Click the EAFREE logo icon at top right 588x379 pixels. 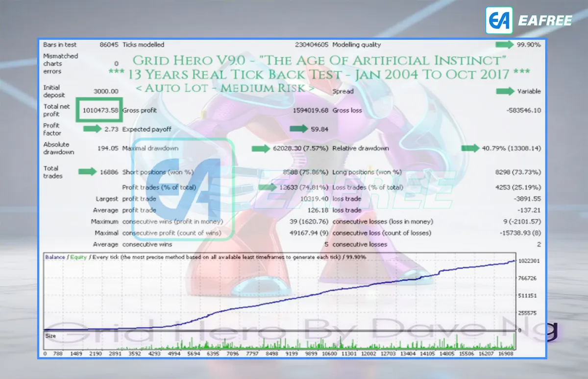(499, 20)
